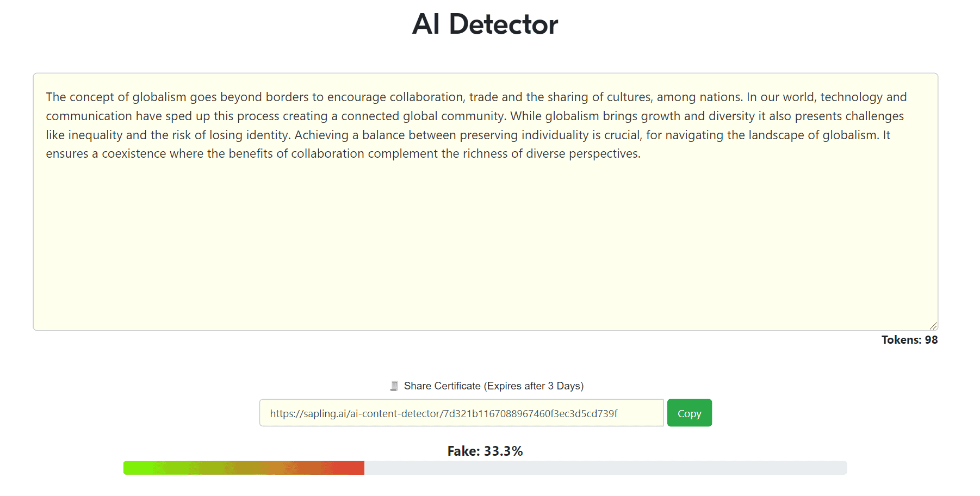Click the Share Certificate label text
980x496 pixels.
(x=493, y=386)
